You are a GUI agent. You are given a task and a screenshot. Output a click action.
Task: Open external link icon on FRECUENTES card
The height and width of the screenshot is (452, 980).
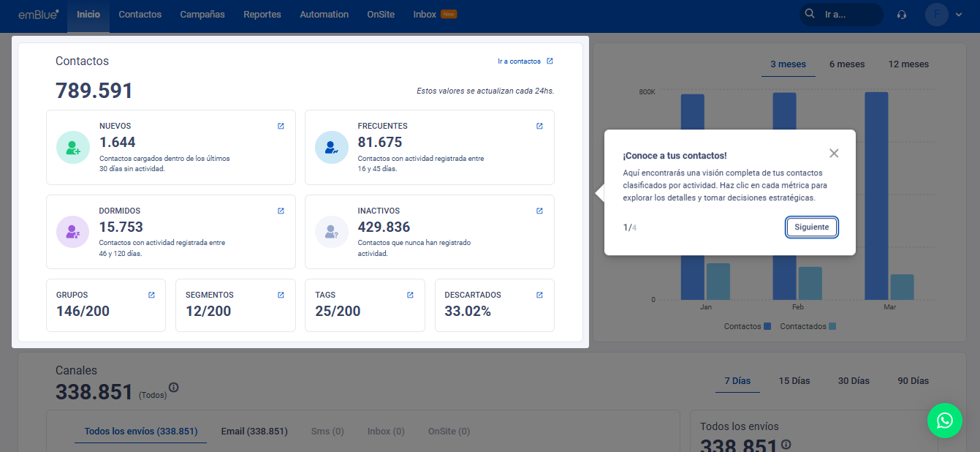(539, 126)
